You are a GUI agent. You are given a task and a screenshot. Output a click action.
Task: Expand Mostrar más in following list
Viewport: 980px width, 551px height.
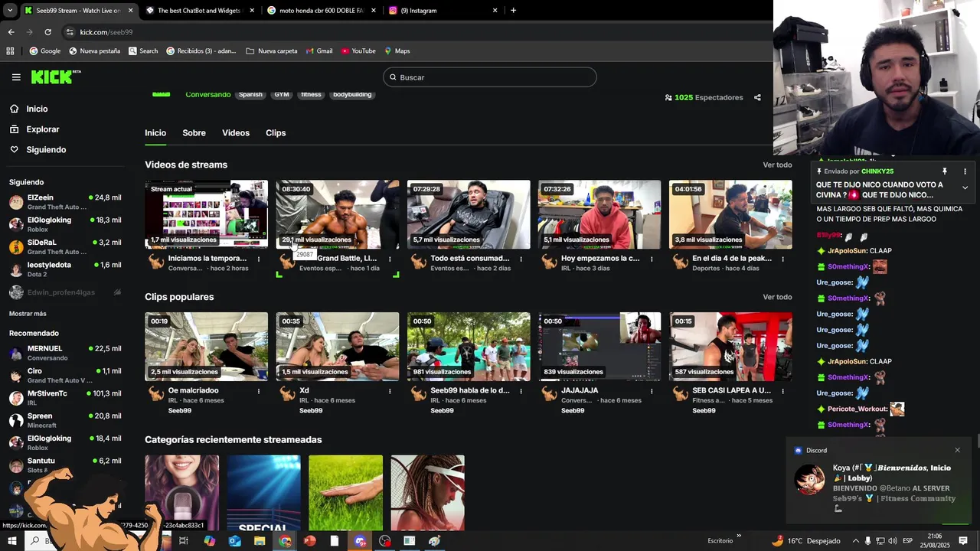coord(28,314)
